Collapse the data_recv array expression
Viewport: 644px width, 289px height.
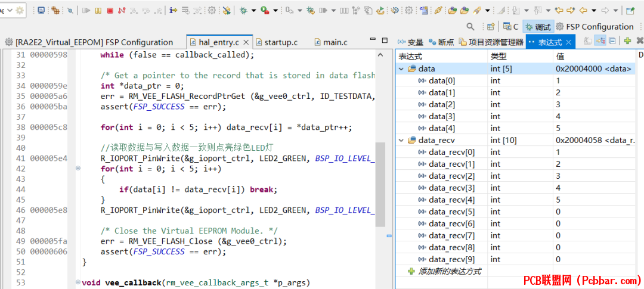pos(402,141)
